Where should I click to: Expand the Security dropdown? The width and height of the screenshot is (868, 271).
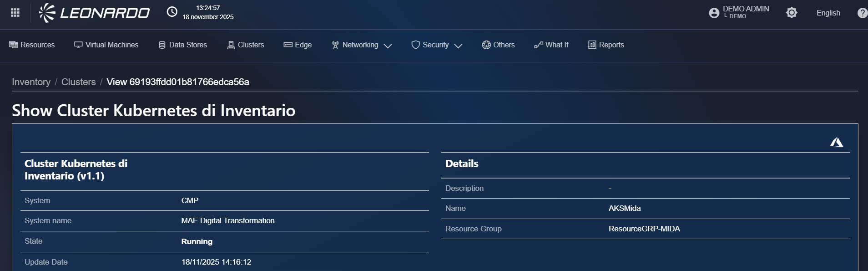click(437, 45)
